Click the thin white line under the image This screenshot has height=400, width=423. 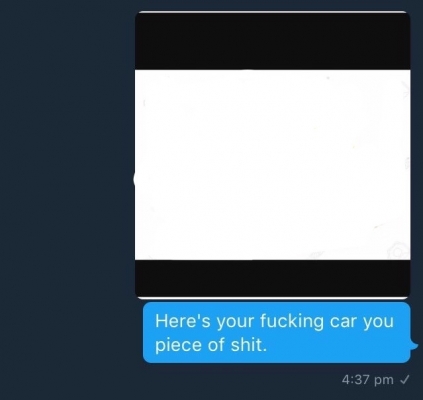272,298
